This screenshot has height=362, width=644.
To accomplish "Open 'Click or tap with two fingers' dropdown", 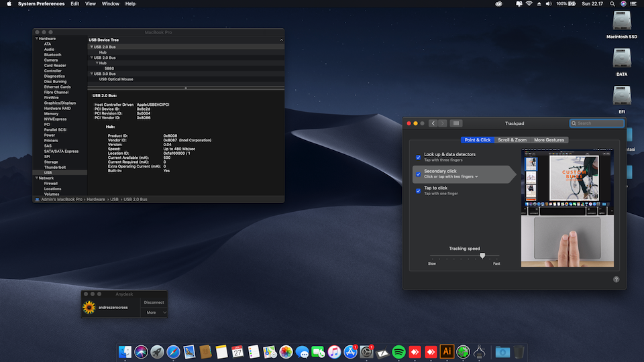I will coord(451,176).
